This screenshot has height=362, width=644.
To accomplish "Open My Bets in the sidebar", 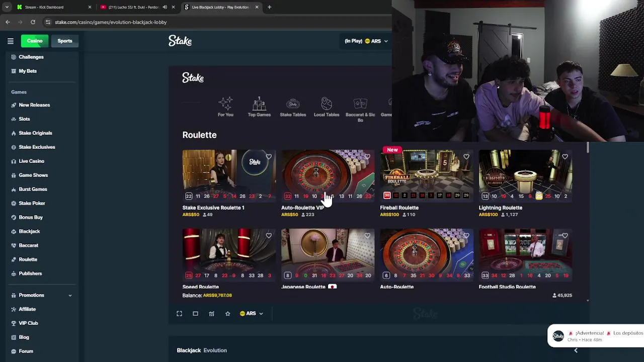I will [x=28, y=71].
